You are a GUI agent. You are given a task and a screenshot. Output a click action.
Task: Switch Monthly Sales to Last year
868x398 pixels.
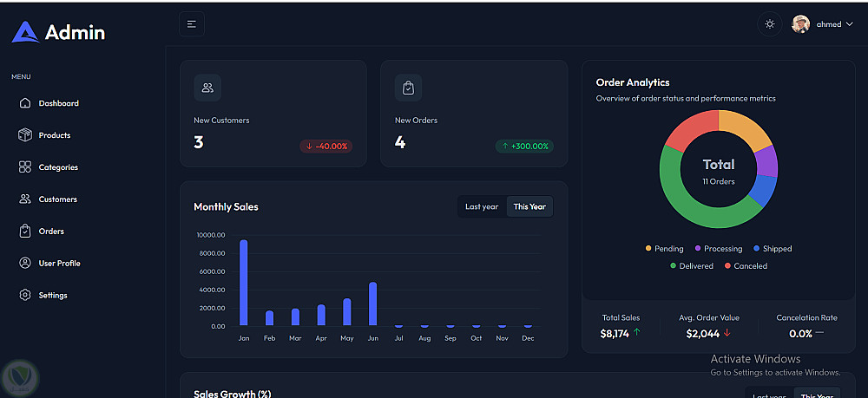(482, 206)
